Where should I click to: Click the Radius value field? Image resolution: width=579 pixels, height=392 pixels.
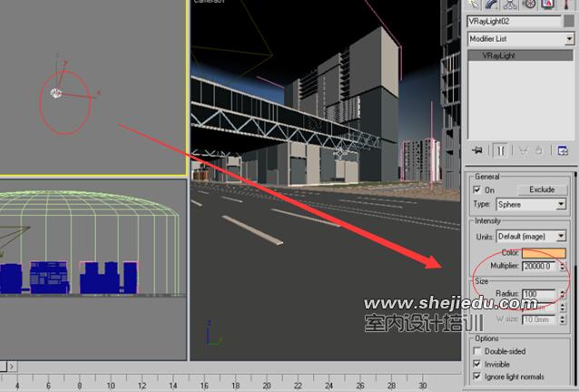[539, 294]
